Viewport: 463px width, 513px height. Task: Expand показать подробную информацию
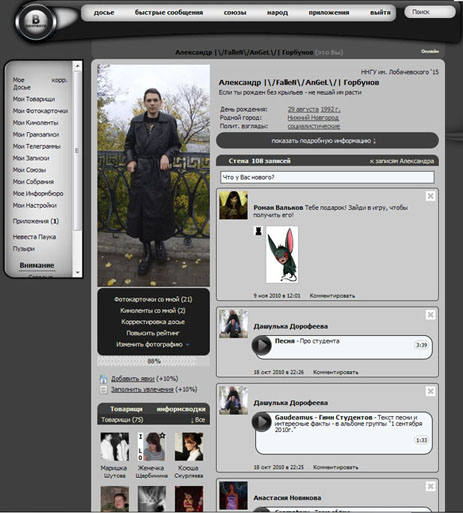click(x=327, y=141)
